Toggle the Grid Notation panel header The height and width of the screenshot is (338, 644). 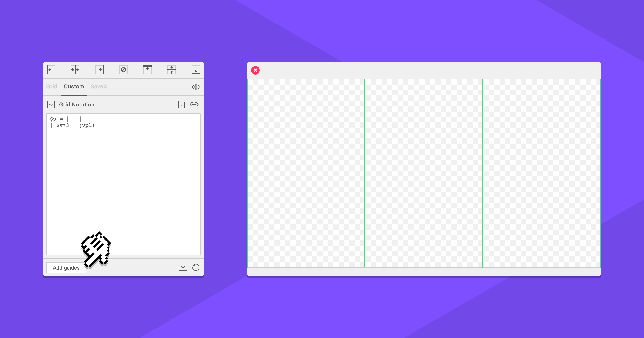(x=76, y=104)
